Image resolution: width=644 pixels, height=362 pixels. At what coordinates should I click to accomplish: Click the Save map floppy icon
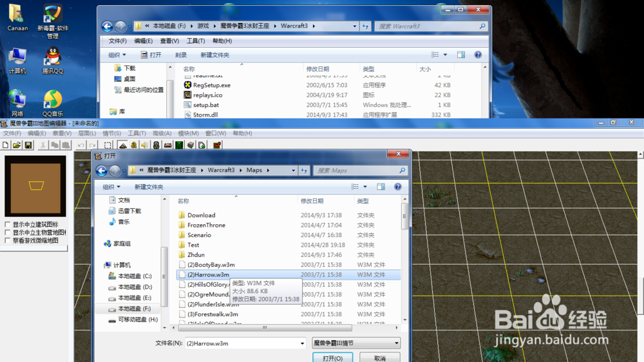click(28, 145)
